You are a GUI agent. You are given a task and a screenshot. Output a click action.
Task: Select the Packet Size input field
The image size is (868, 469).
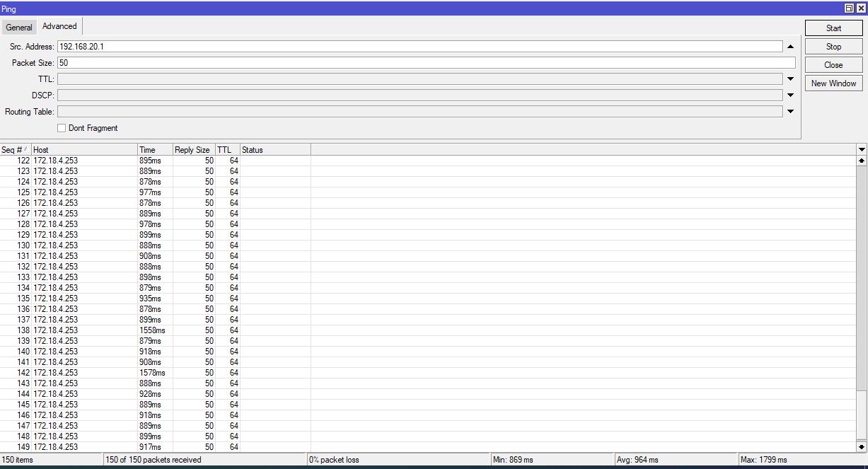click(x=283, y=62)
